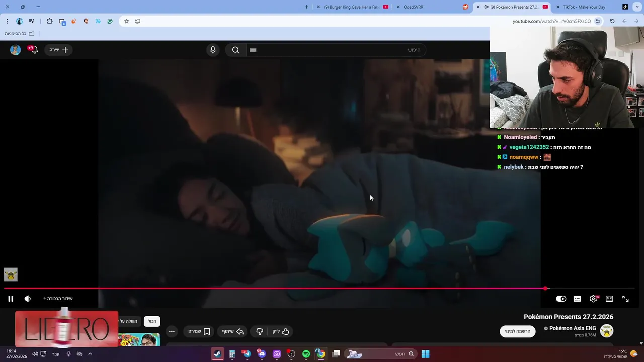Close the Pokémon Presents tab
This screenshot has width=644, height=362.
point(478,7)
